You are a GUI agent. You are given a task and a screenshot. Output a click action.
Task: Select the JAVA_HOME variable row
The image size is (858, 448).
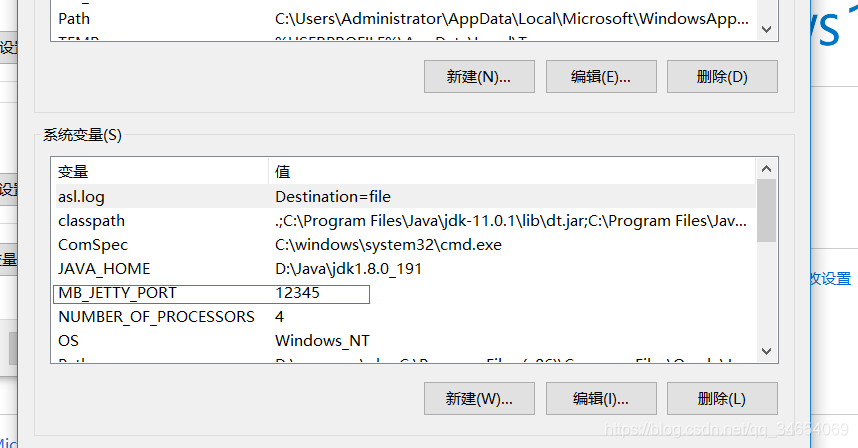[404, 269]
